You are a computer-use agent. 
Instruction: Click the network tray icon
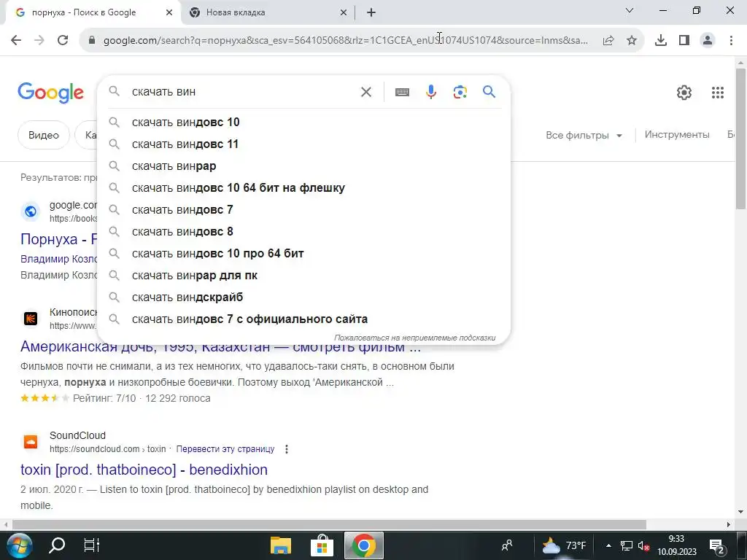(627, 546)
